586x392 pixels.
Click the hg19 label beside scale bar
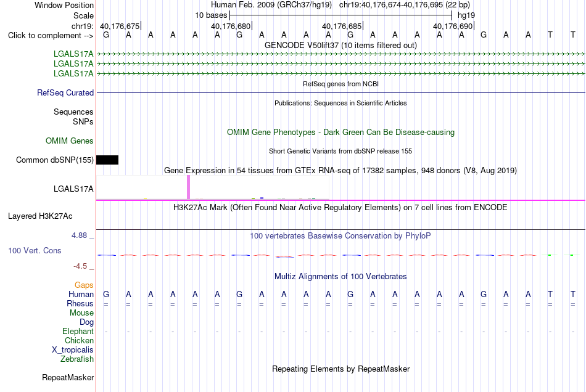[466, 15]
